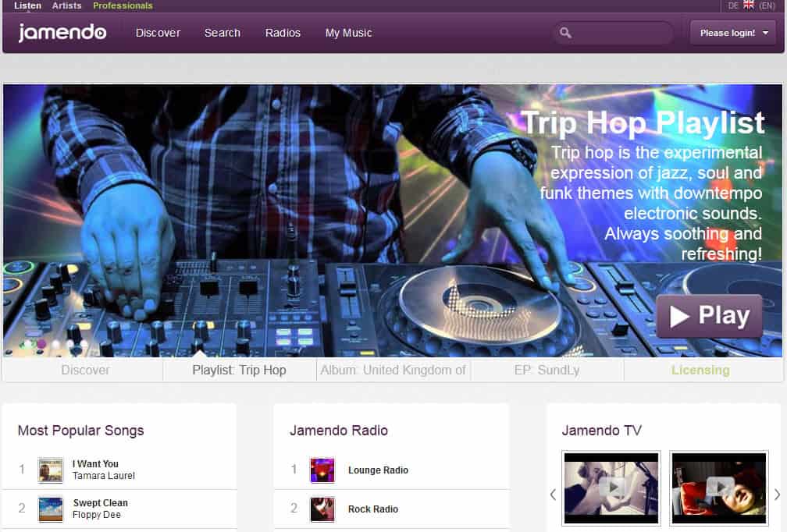
Task: Click the Rock Radio thumbnail
Action: 322,509
